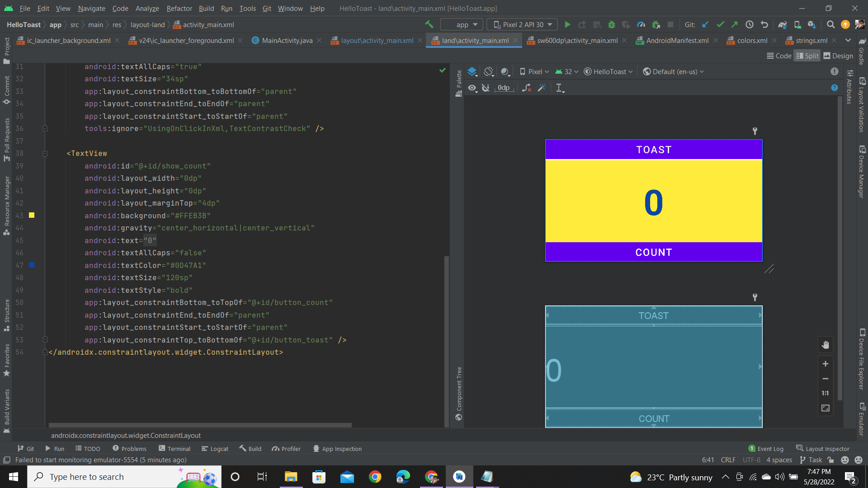
Task: Open the device dropdown showing Pixel
Action: tap(533, 71)
